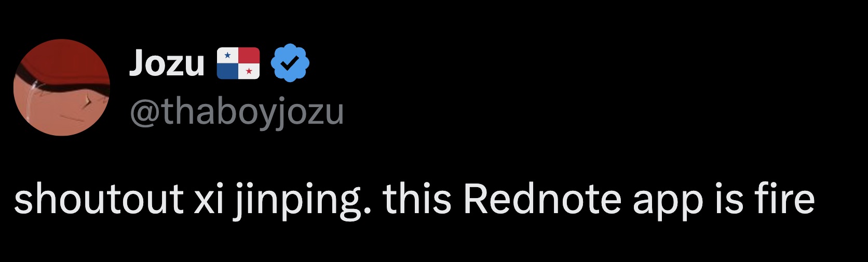Click the Jozu profile avatar picture

[62, 87]
